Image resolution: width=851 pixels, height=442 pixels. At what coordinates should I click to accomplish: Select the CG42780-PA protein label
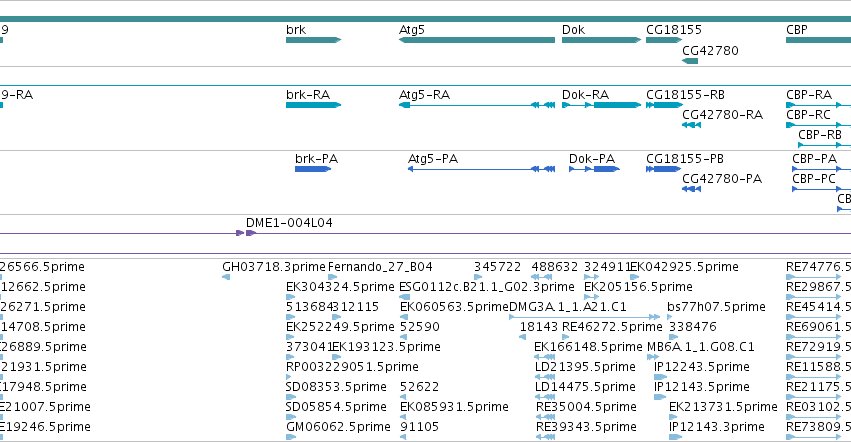coord(722,179)
